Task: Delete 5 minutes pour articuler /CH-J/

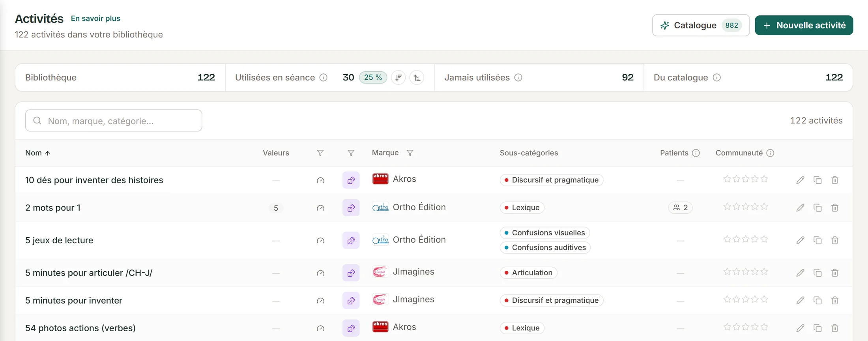Action: click(x=835, y=273)
